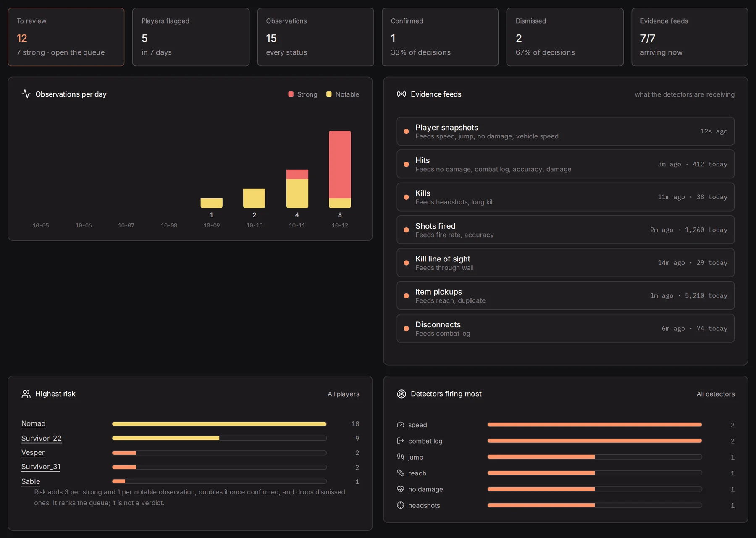Viewport: 756px width, 538px height.
Task: Click Survivor_22's risk bar
Action: coord(219,438)
